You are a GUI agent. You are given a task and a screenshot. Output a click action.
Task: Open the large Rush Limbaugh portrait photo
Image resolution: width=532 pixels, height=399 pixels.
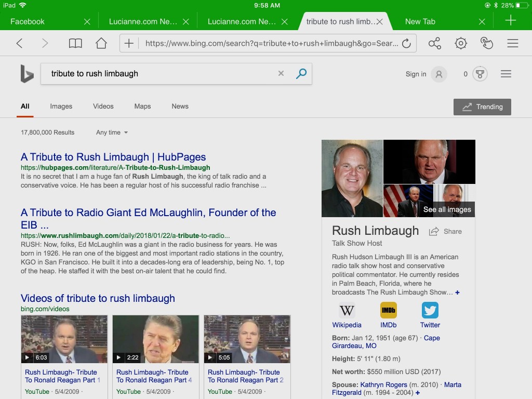coord(352,179)
